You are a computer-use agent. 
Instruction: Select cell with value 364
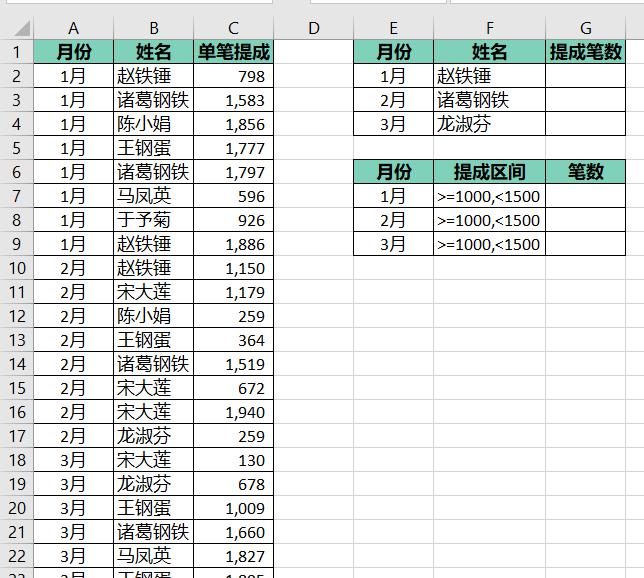pos(233,340)
